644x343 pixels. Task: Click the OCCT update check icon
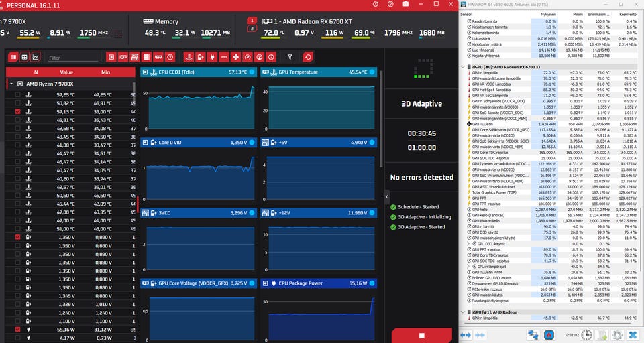(x=376, y=4)
